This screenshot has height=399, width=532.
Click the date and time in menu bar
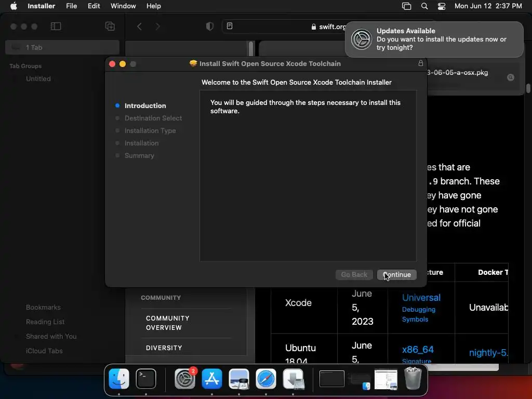click(488, 6)
